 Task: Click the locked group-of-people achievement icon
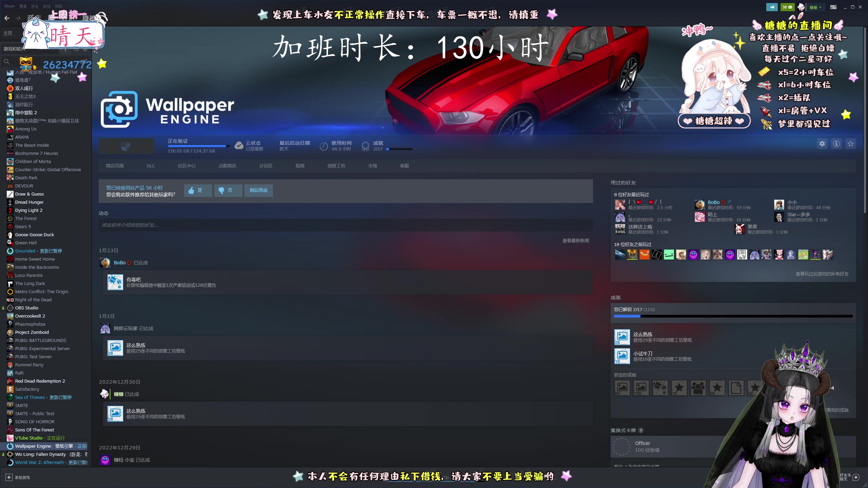tap(698, 388)
